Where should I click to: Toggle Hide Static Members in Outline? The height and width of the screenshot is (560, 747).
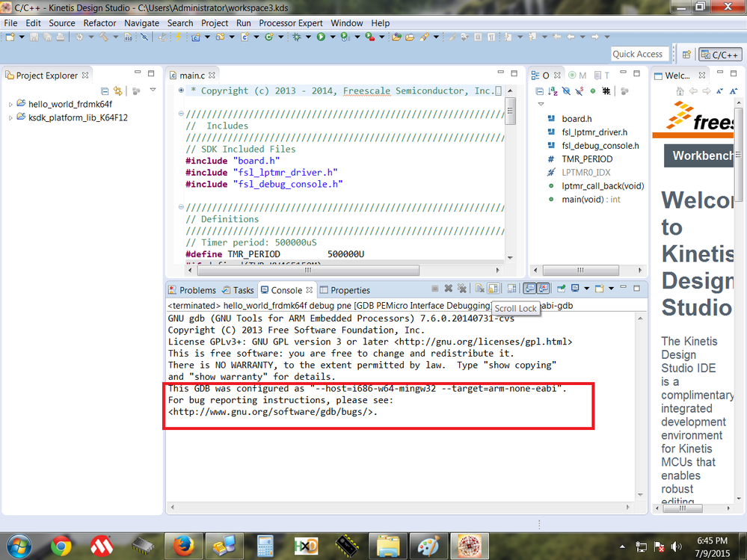(x=580, y=91)
